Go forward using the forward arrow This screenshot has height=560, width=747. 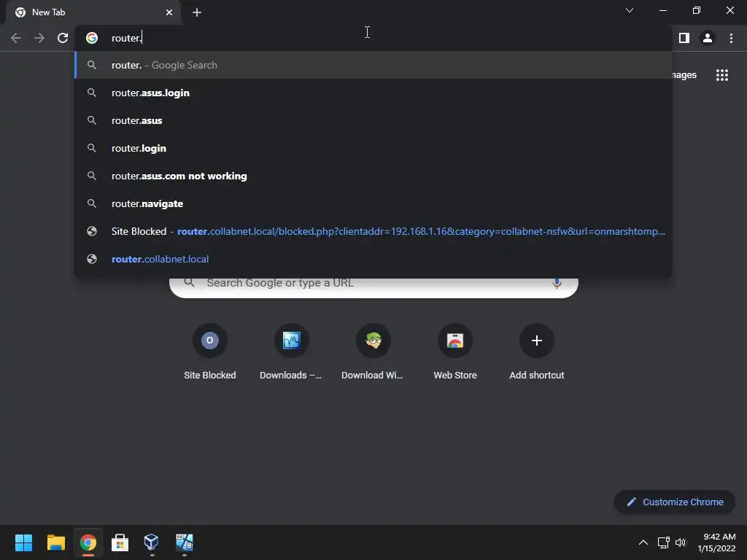pos(39,38)
